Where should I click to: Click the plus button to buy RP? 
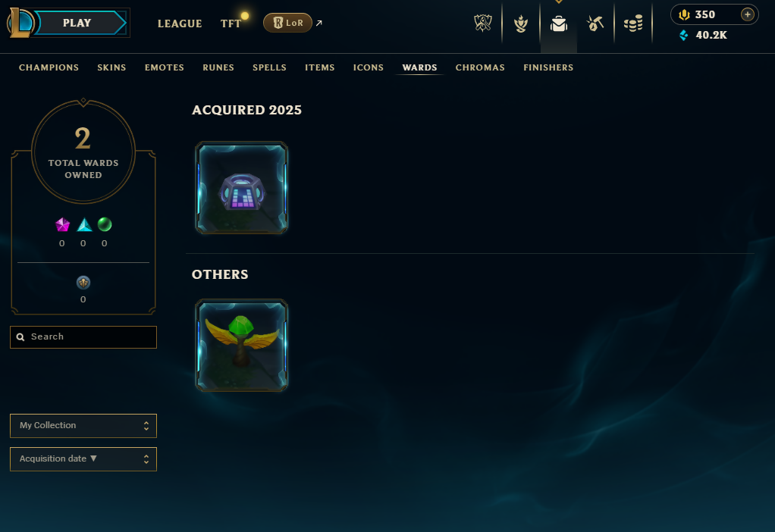(748, 15)
